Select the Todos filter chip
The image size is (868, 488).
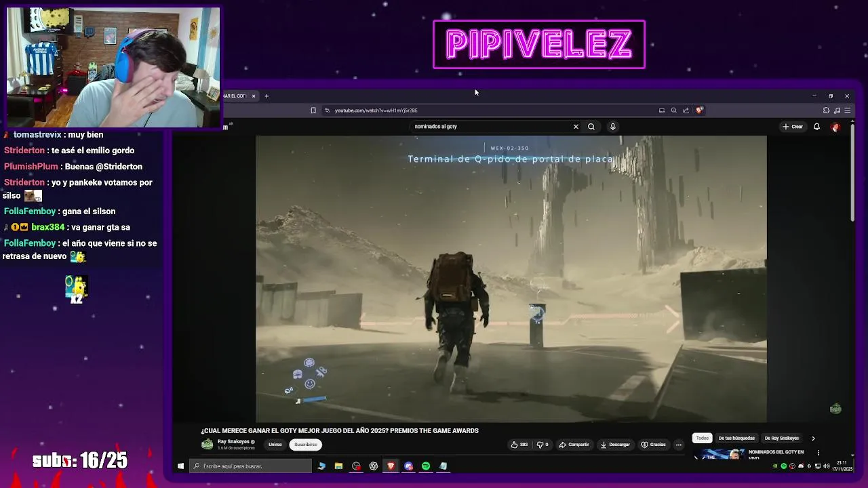(703, 439)
